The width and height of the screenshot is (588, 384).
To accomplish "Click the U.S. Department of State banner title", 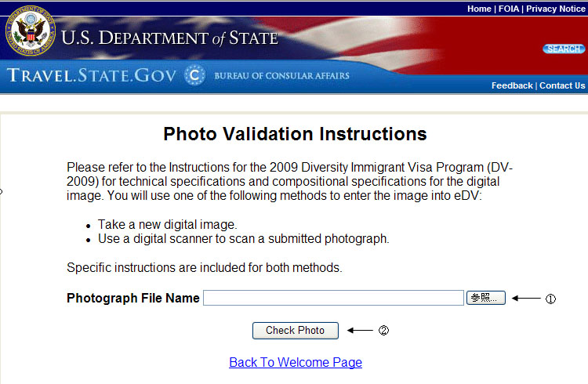I will pyautogui.click(x=169, y=38).
